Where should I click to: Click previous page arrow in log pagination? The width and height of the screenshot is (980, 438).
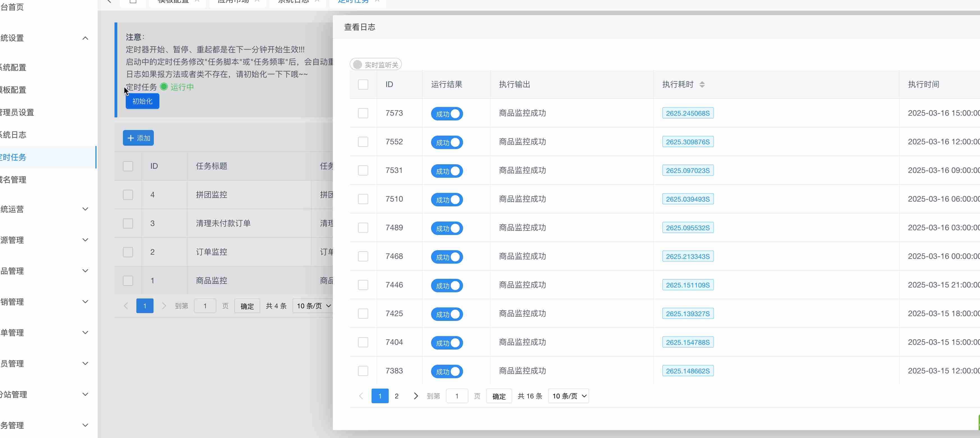pyautogui.click(x=361, y=396)
